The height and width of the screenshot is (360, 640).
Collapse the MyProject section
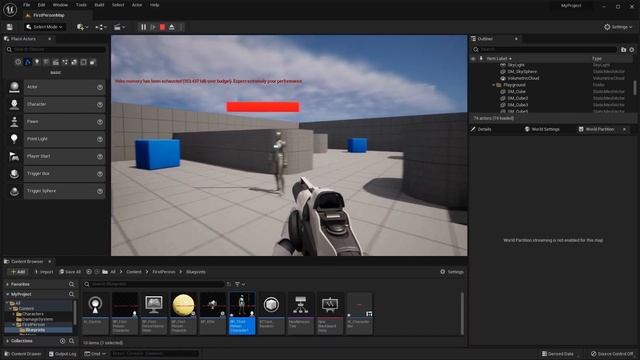[7, 294]
